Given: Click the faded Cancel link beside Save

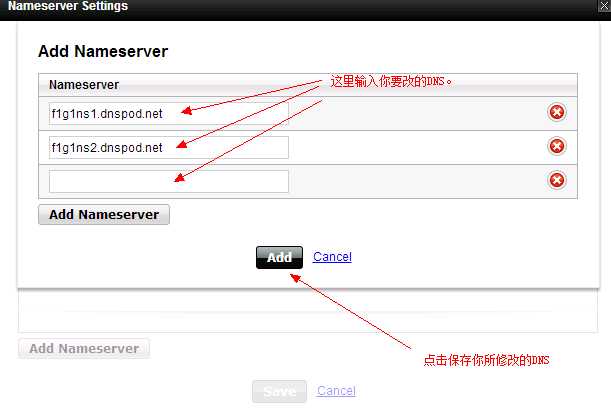Looking at the screenshot, I should (336, 391).
